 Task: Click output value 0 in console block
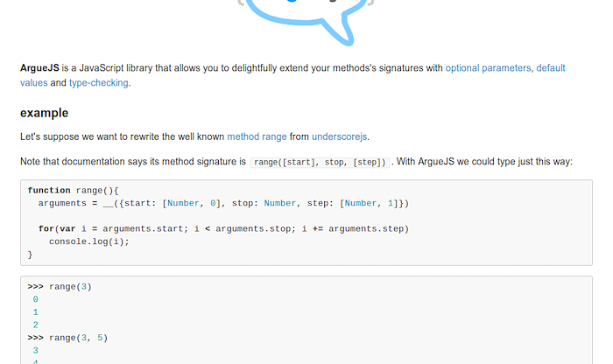tap(36, 299)
